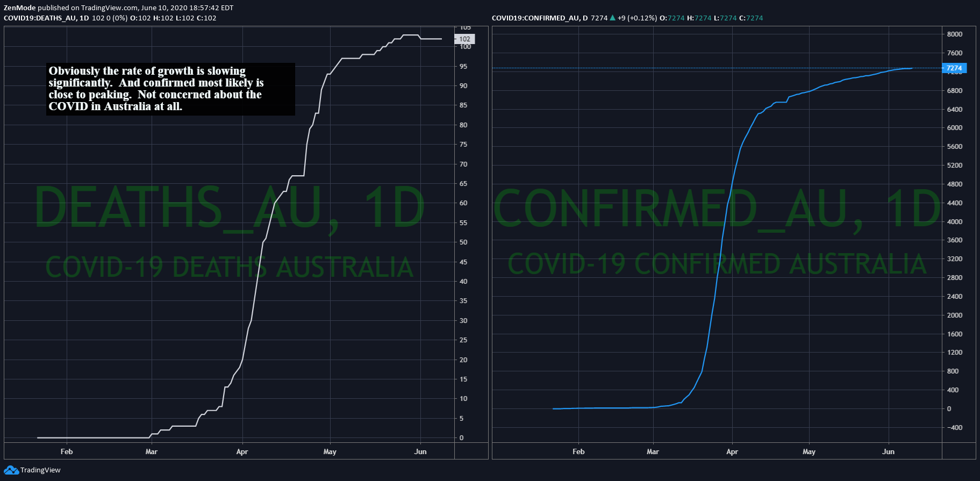This screenshot has width=980, height=481.
Task: Click the C:102 close value
Action: point(206,18)
